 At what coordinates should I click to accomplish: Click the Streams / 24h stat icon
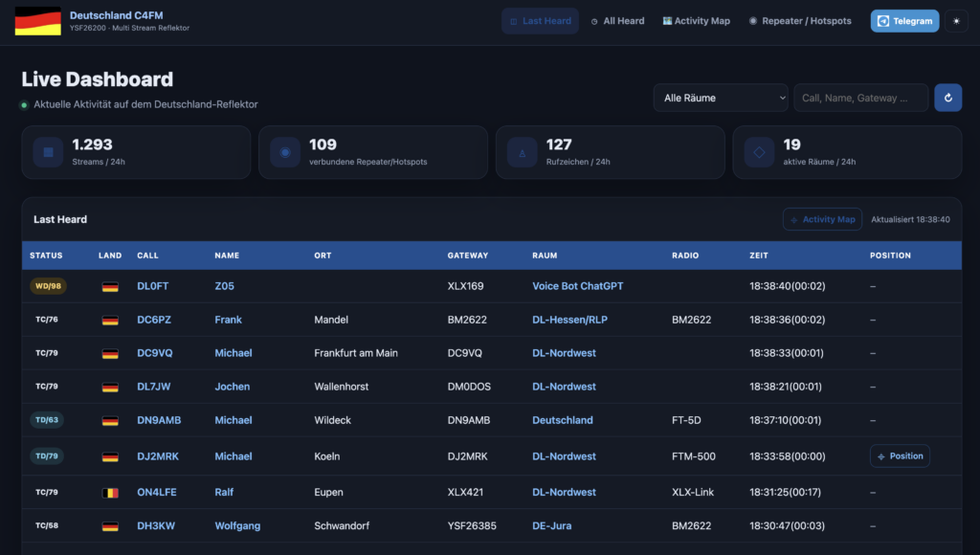(48, 152)
